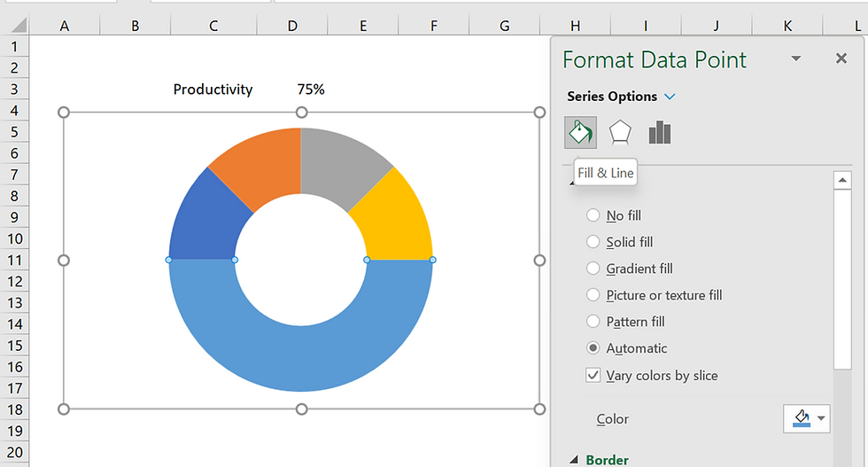Select the No fill radio button
This screenshot has height=467, width=868.
593,215
